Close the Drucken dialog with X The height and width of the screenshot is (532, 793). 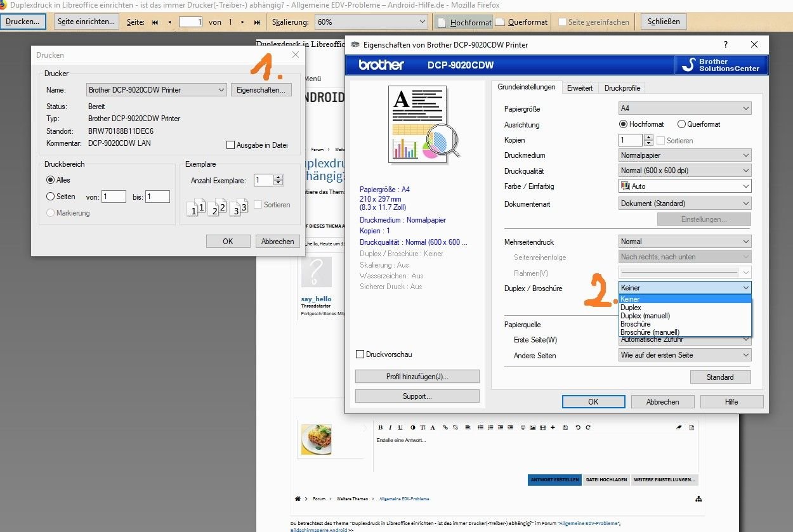295,55
